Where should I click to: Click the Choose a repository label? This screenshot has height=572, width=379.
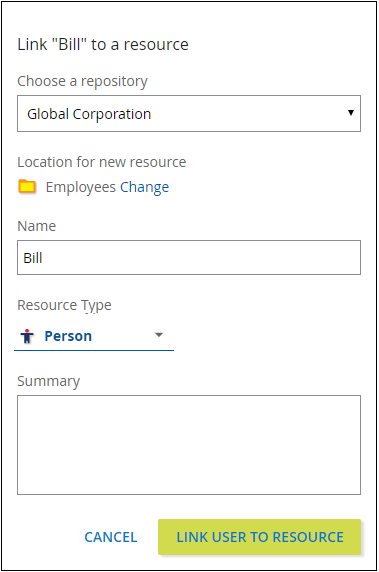click(82, 81)
